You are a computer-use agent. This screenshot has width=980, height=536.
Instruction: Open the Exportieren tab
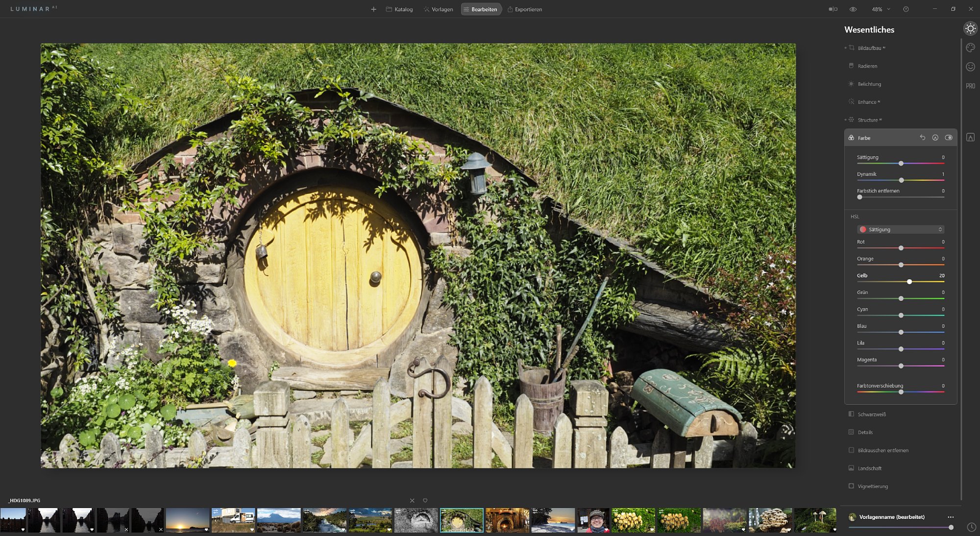[x=524, y=9]
